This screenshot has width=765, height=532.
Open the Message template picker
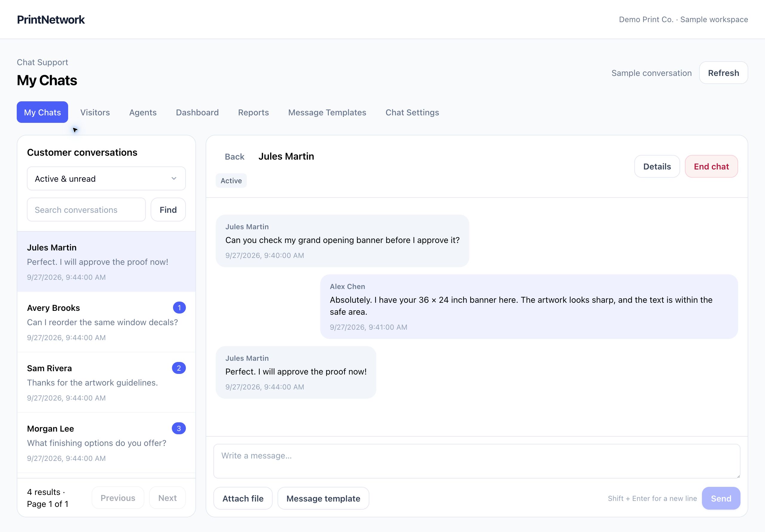(323, 498)
